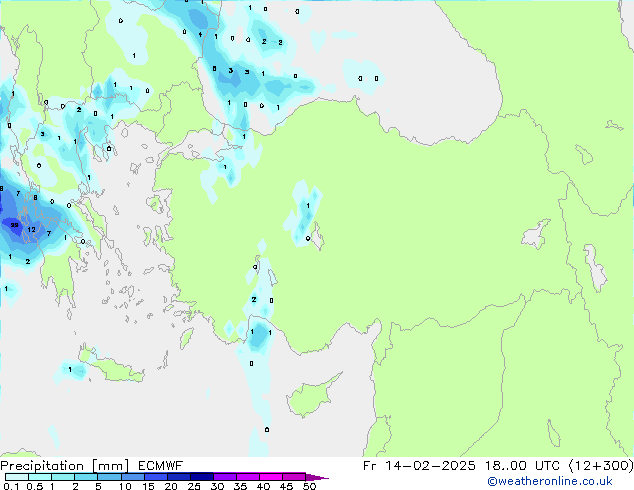Pick the 40–45 mm magenta legend box
Screen dimensions: 634x490
click(x=271, y=477)
